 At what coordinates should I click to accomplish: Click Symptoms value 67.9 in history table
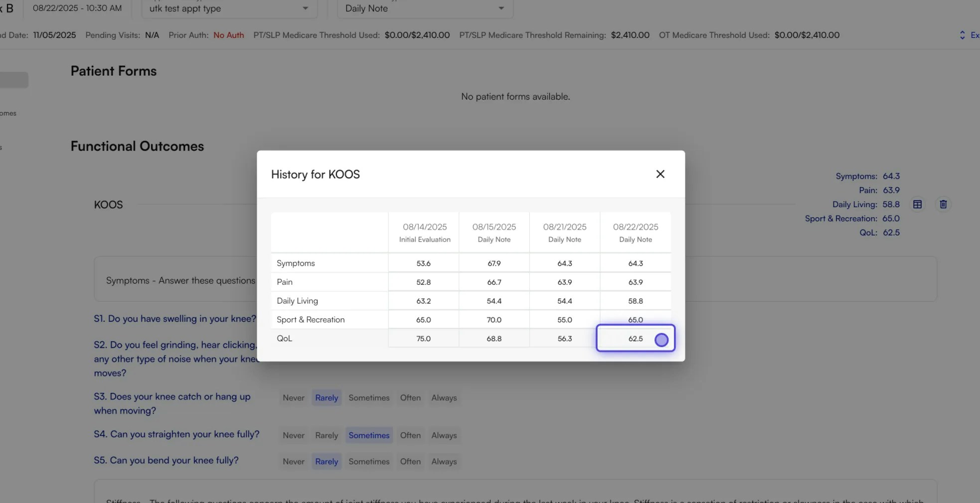click(494, 263)
